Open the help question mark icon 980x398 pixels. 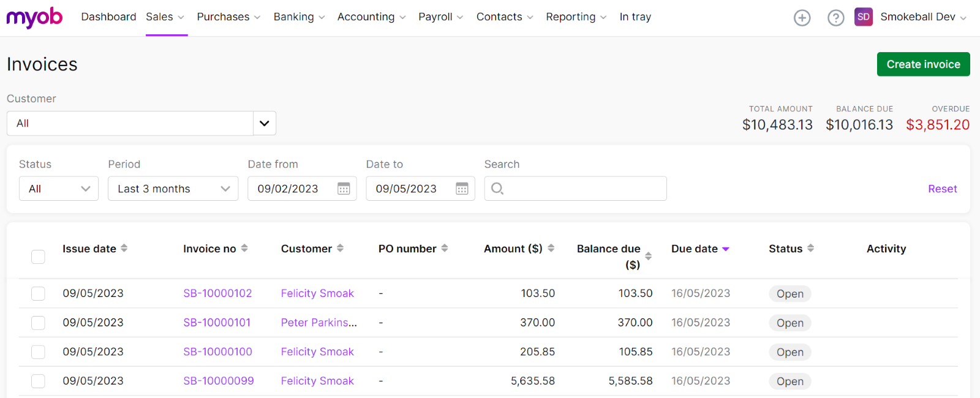point(835,18)
